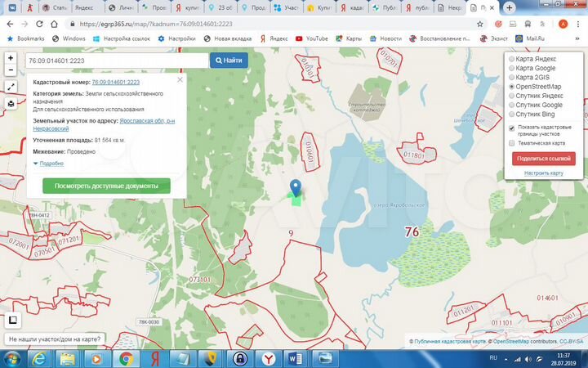Open Chrome menu three-dots icon
The width and height of the screenshot is (588, 368).
[578, 24]
